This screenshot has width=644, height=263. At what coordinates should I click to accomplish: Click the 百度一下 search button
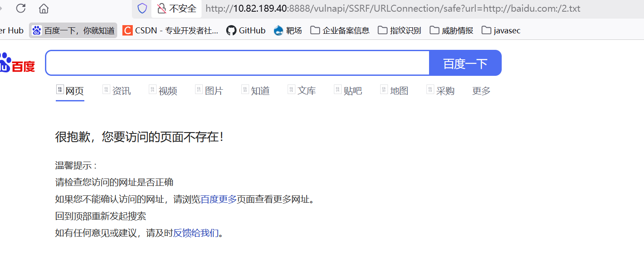pyautogui.click(x=465, y=63)
